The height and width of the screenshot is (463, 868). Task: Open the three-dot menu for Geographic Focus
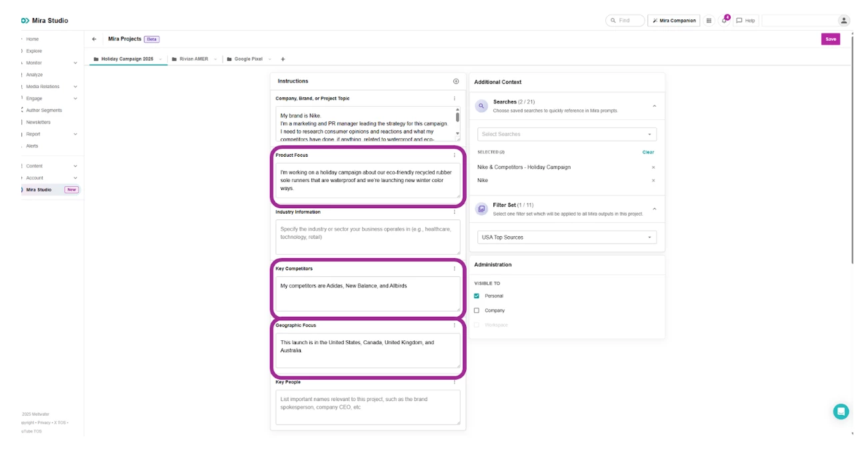point(455,326)
